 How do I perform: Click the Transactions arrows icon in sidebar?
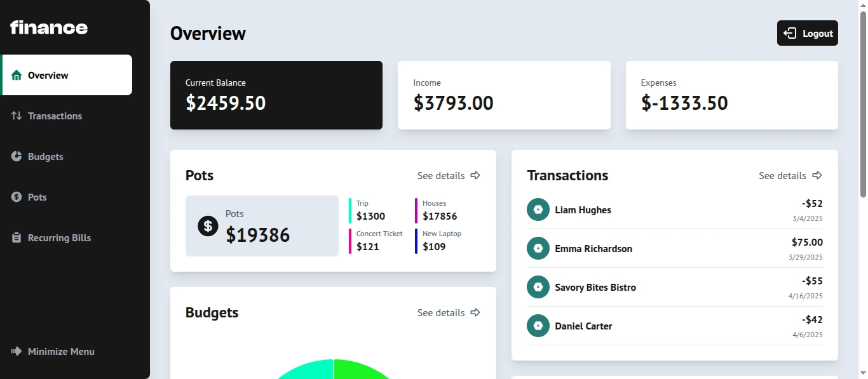[x=17, y=116]
